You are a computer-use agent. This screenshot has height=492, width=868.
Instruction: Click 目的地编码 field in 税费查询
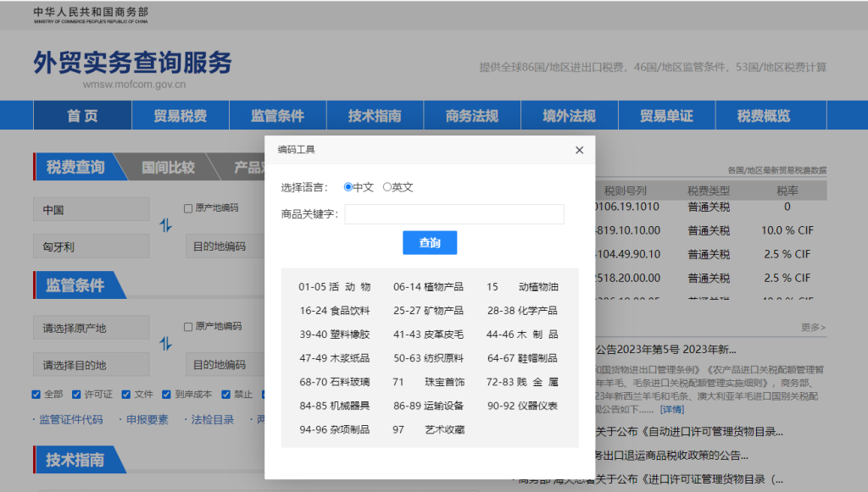pos(225,246)
